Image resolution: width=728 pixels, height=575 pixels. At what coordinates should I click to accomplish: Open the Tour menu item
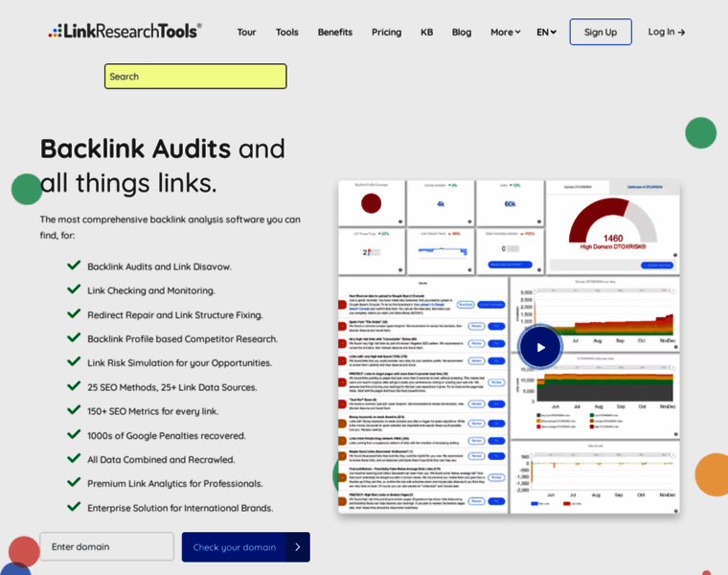click(x=246, y=32)
